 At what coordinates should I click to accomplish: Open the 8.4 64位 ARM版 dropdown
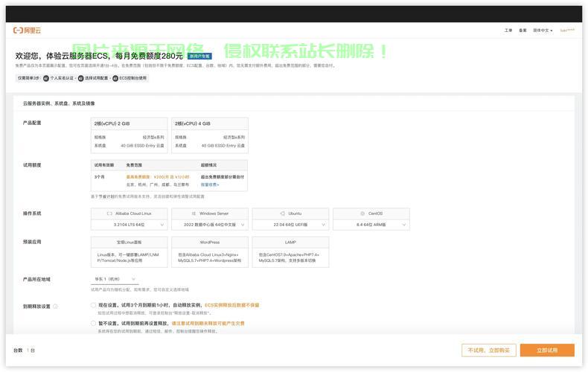[371, 225]
